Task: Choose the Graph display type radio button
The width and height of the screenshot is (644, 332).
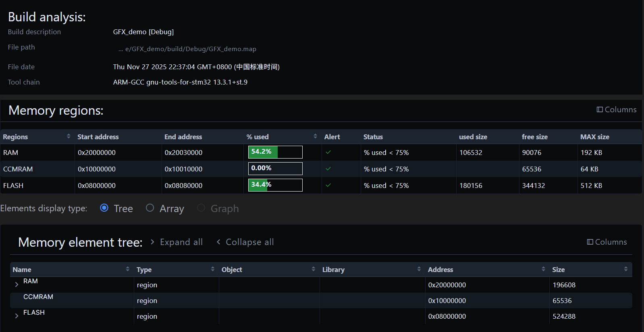Action: [201, 208]
